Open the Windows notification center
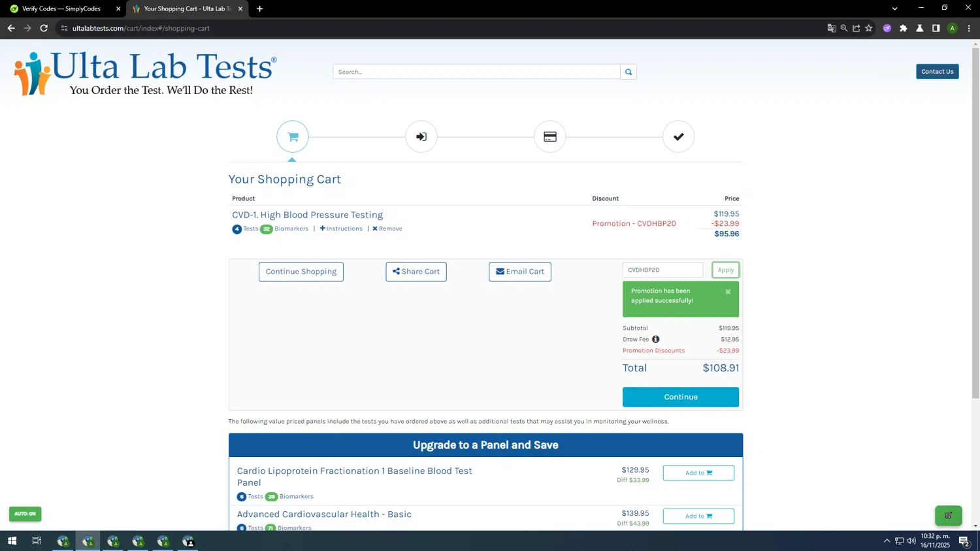Image resolution: width=980 pixels, height=551 pixels. [x=964, y=541]
